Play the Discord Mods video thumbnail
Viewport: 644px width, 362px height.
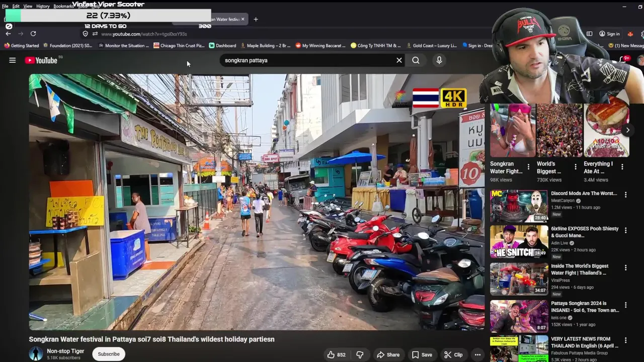[519, 206]
